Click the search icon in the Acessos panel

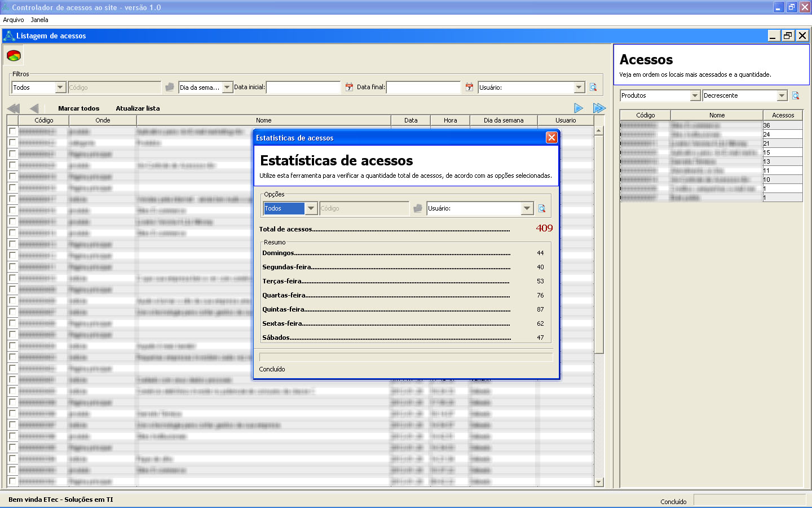(x=796, y=95)
